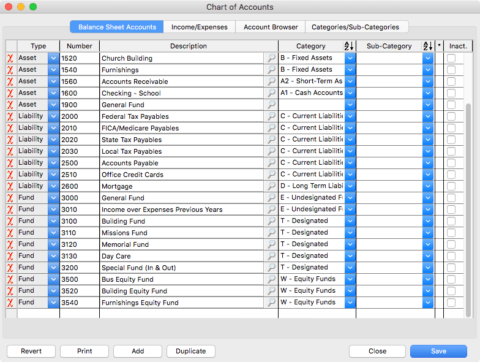Mark Furnishings account as inactive
This screenshot has width=480, height=362.
[451, 70]
